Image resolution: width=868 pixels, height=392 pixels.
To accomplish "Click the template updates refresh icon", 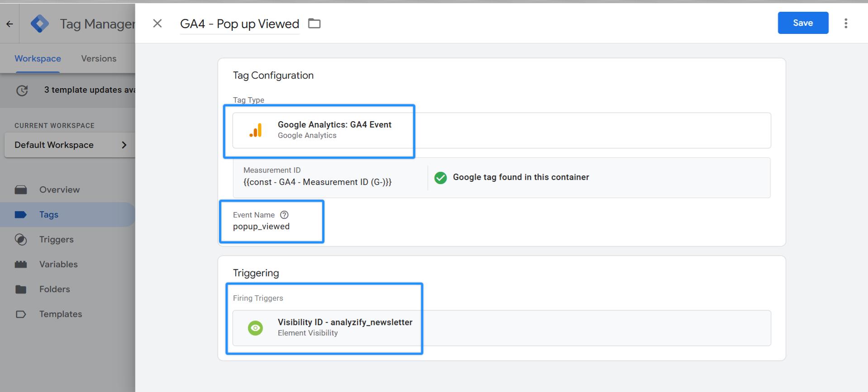I will tap(22, 90).
